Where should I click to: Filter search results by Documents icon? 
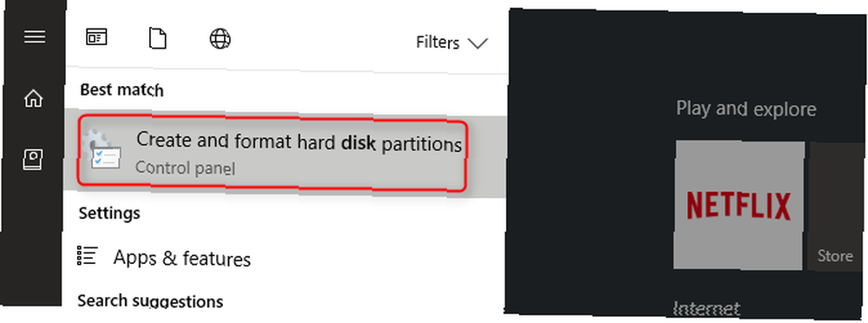pyautogui.click(x=158, y=39)
